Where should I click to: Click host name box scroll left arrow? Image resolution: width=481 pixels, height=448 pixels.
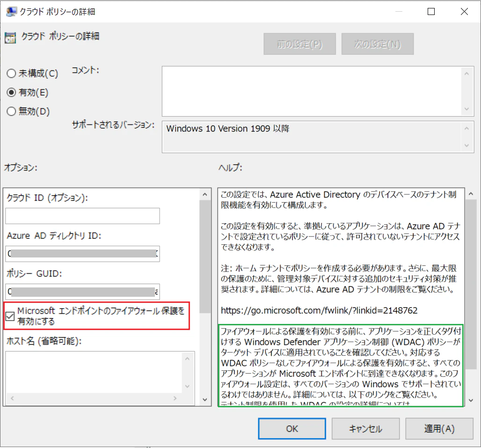(x=12, y=398)
